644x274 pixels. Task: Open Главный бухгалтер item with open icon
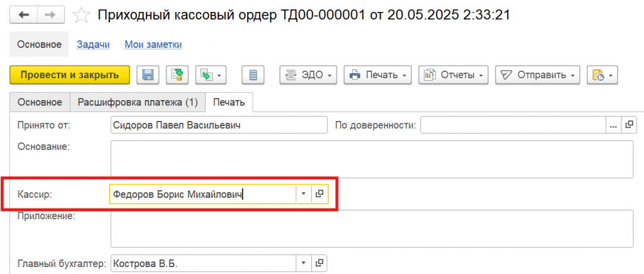(x=319, y=263)
